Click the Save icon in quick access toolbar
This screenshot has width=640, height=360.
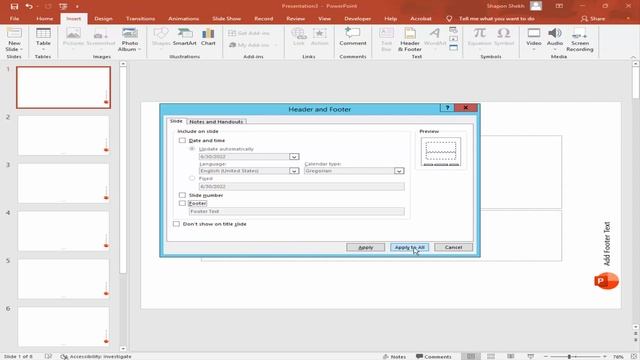(x=14, y=6)
